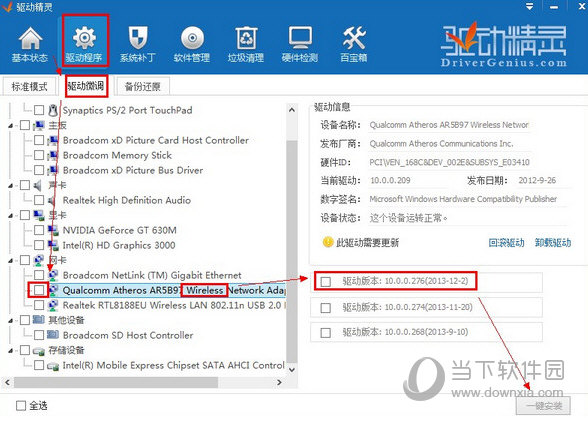Check the Broadcom xD Picture Bus Driver box
The width and height of the screenshot is (588, 422).
pos(39,170)
